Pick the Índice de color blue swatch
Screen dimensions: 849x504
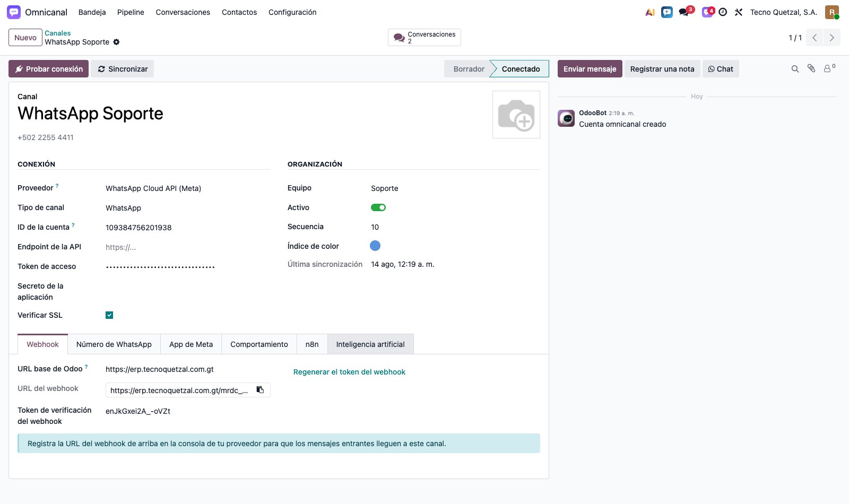click(x=375, y=246)
